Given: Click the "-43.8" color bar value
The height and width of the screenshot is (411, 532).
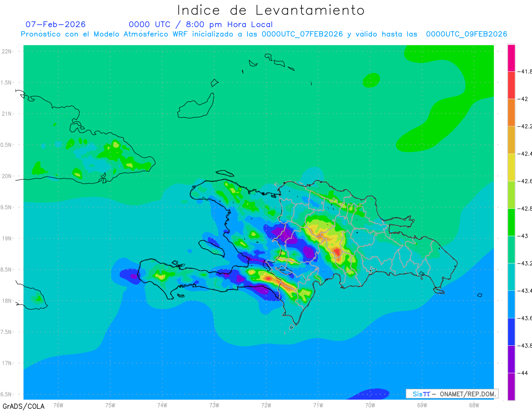Looking at the screenshot, I should (x=525, y=346).
